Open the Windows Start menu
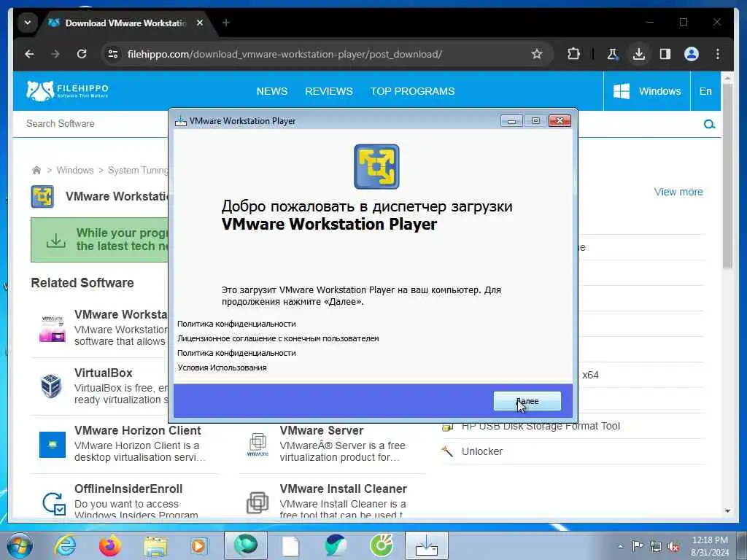The image size is (747, 560). (20, 545)
